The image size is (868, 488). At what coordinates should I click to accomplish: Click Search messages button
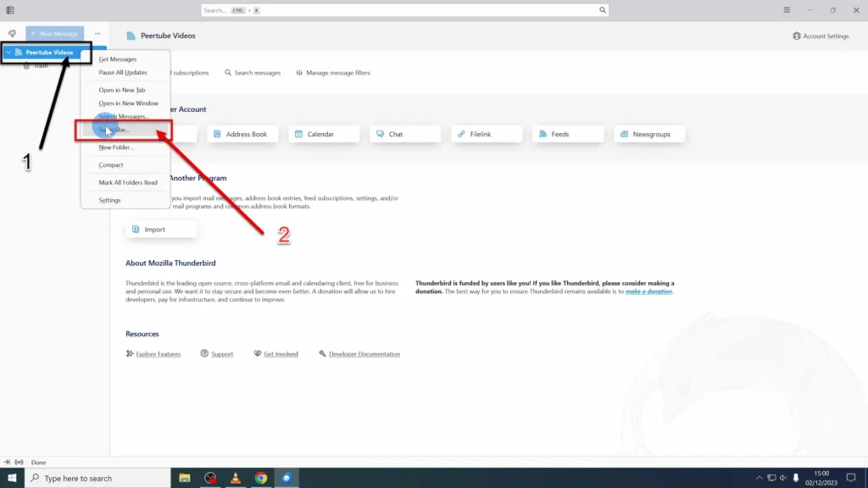click(x=253, y=73)
